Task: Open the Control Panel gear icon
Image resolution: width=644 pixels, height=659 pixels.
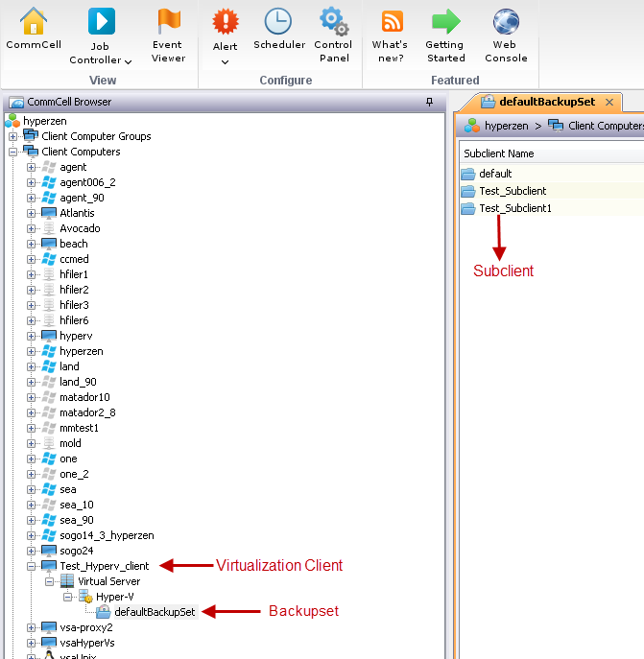Action: pyautogui.click(x=333, y=20)
